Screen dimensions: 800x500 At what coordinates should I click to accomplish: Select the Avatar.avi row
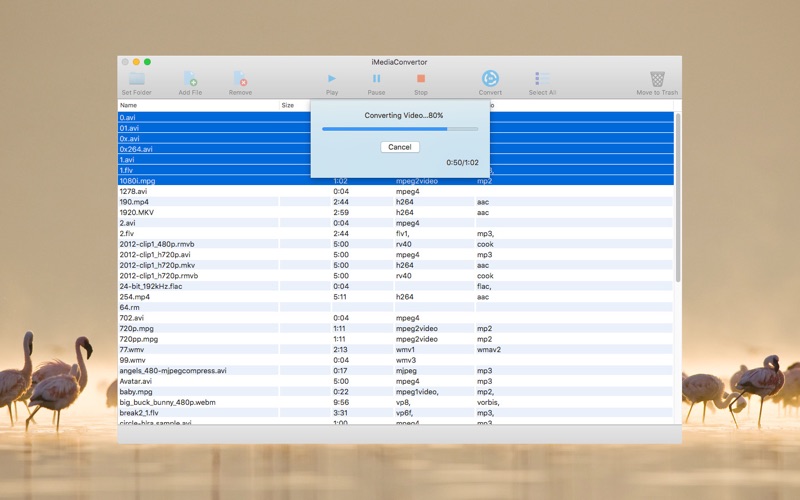tap(395, 381)
